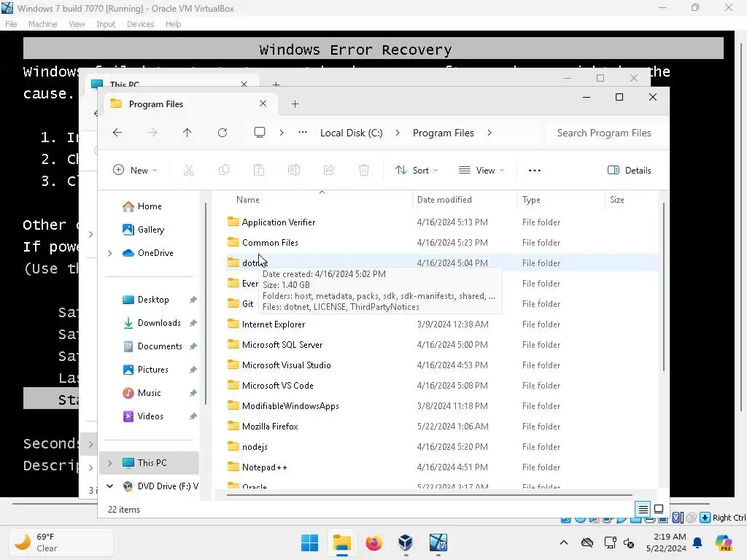Click the Delete trash icon

tap(364, 170)
